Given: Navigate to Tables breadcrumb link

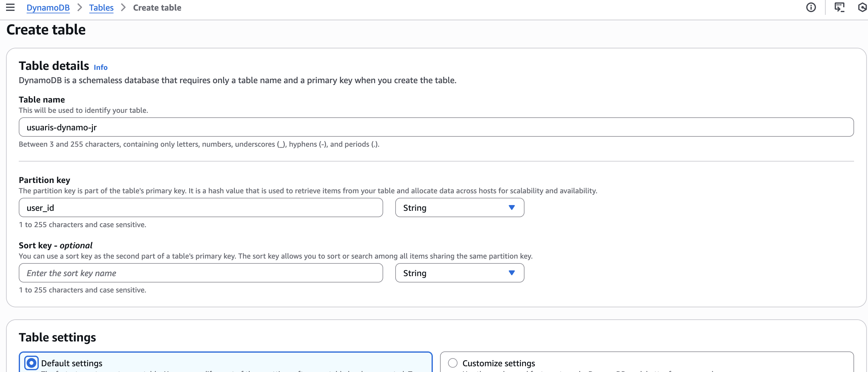Looking at the screenshot, I should pyautogui.click(x=101, y=7).
